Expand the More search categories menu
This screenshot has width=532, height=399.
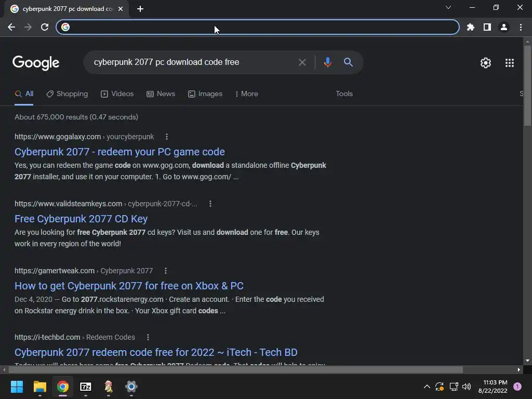[x=246, y=94]
